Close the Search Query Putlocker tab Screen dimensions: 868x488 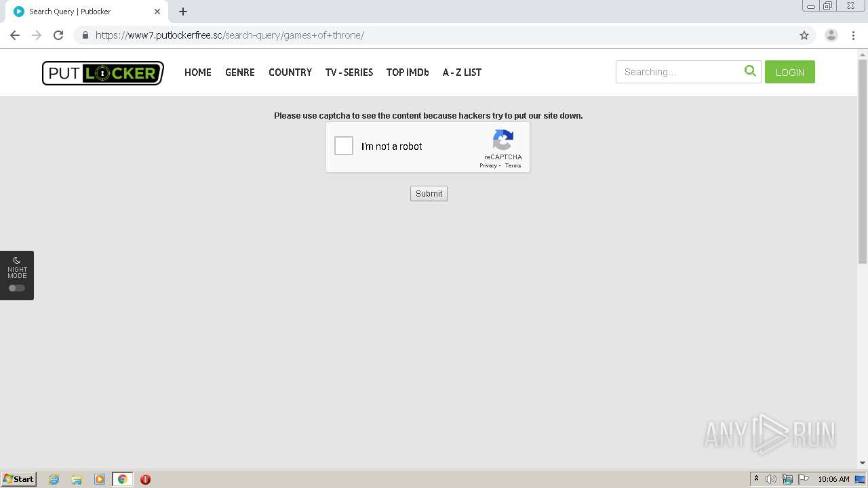pos(157,12)
